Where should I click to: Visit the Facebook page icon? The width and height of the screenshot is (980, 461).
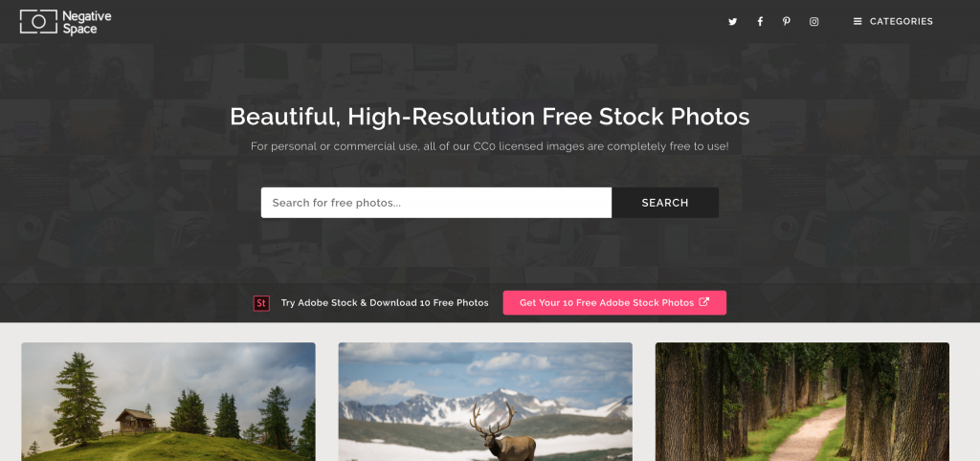point(760,21)
